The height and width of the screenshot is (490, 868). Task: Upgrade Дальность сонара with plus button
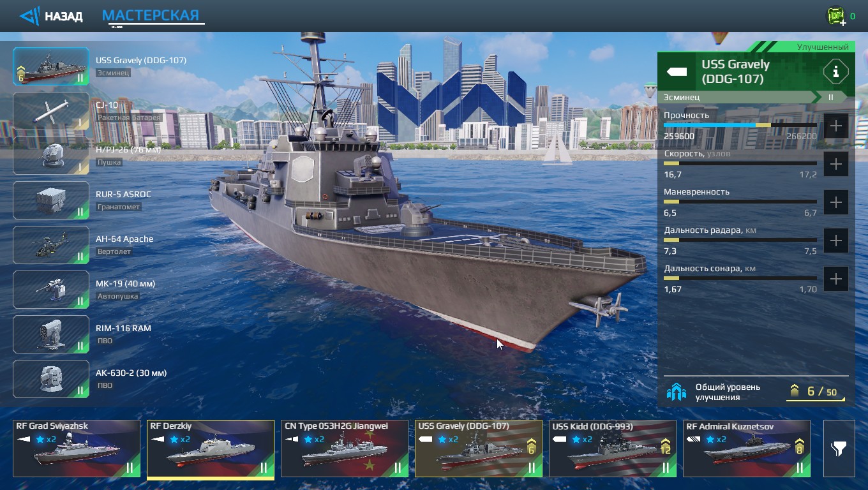(836, 279)
